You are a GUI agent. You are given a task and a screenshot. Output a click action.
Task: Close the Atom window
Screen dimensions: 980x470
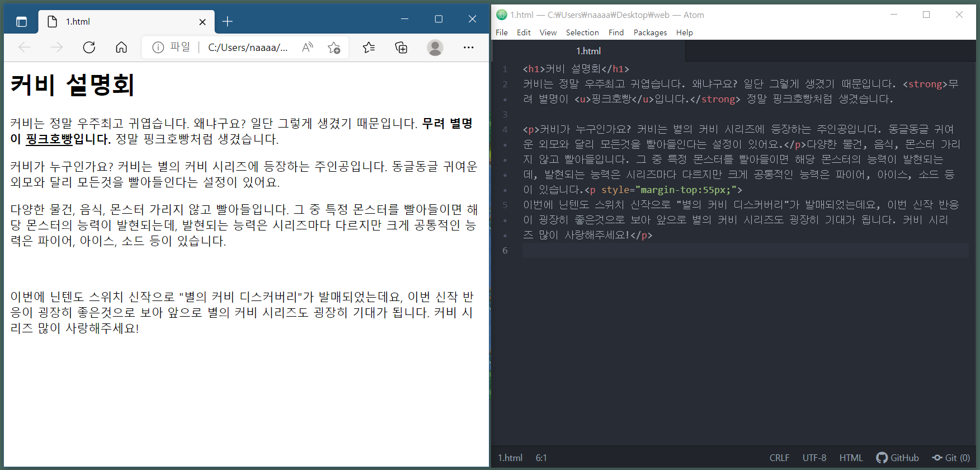[x=959, y=15]
